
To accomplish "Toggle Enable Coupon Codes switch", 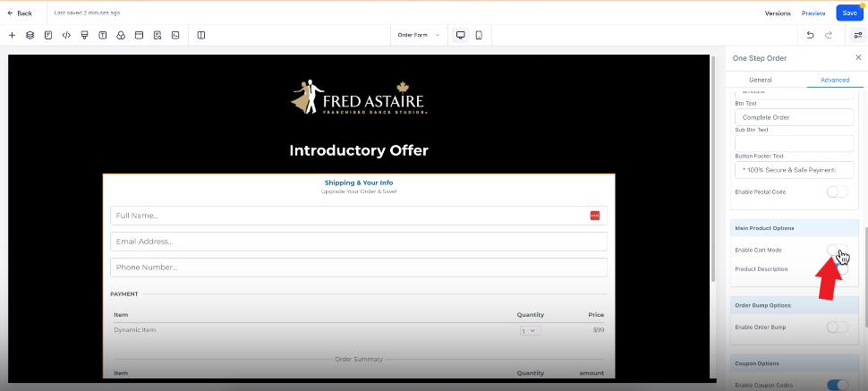I will tap(837, 385).
